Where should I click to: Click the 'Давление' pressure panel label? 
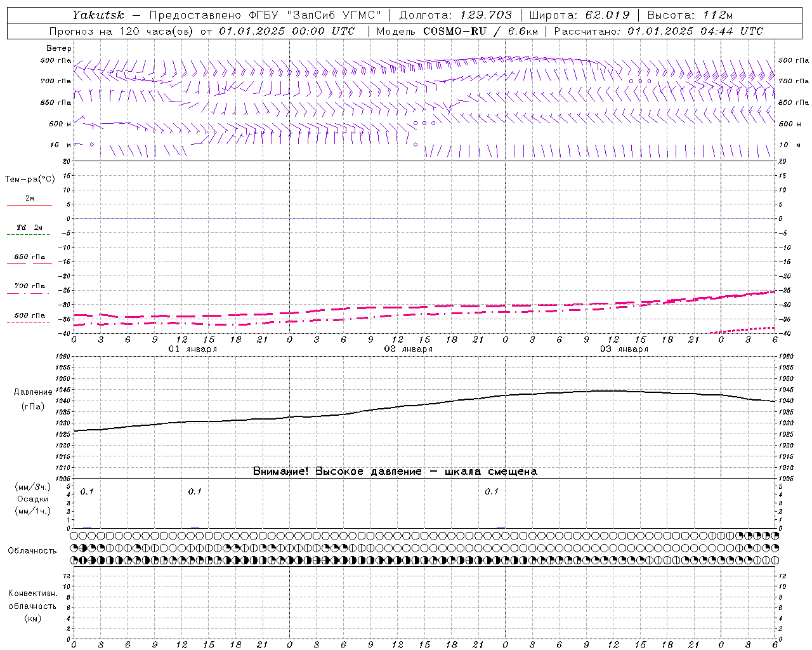coord(32,392)
